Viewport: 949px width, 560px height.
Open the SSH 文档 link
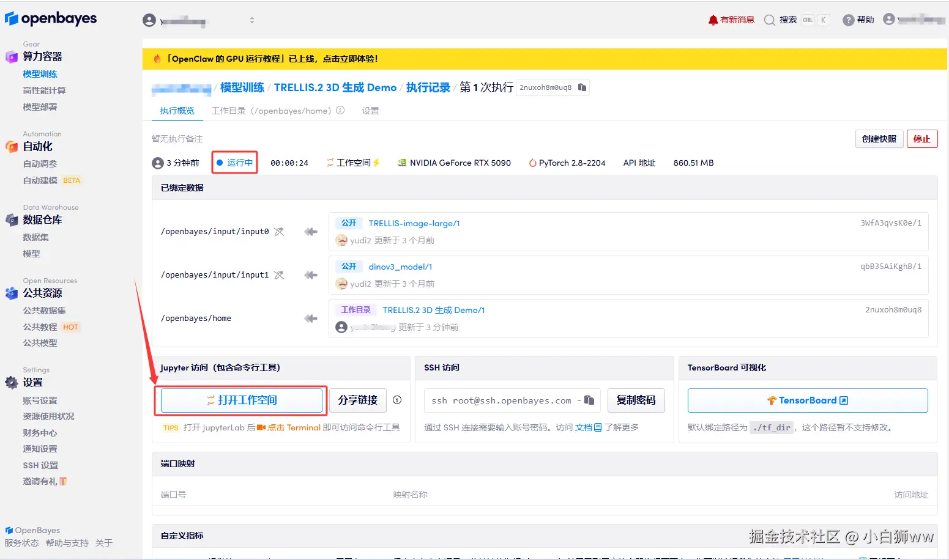[x=588, y=427]
